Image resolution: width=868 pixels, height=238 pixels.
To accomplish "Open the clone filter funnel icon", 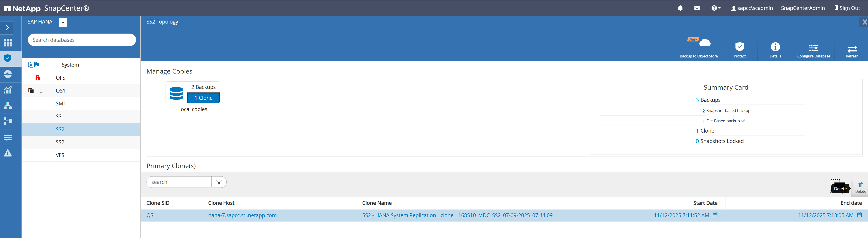I will pyautogui.click(x=219, y=182).
